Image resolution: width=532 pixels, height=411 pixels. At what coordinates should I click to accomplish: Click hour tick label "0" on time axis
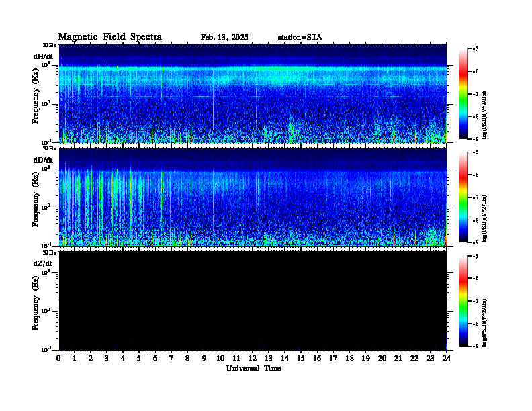pyautogui.click(x=58, y=359)
